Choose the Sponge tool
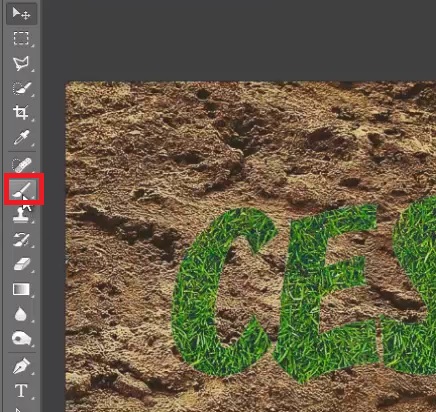Image resolution: width=436 pixels, height=412 pixels. (x=21, y=339)
